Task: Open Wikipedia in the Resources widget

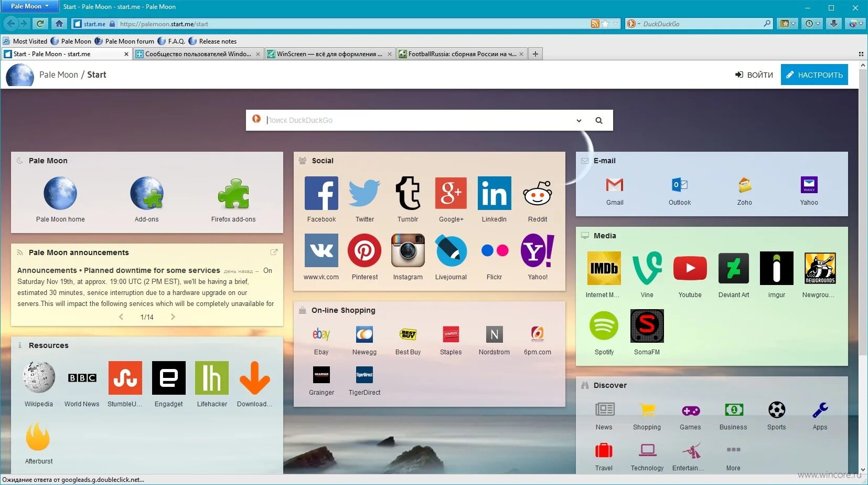Action: pos(38,378)
